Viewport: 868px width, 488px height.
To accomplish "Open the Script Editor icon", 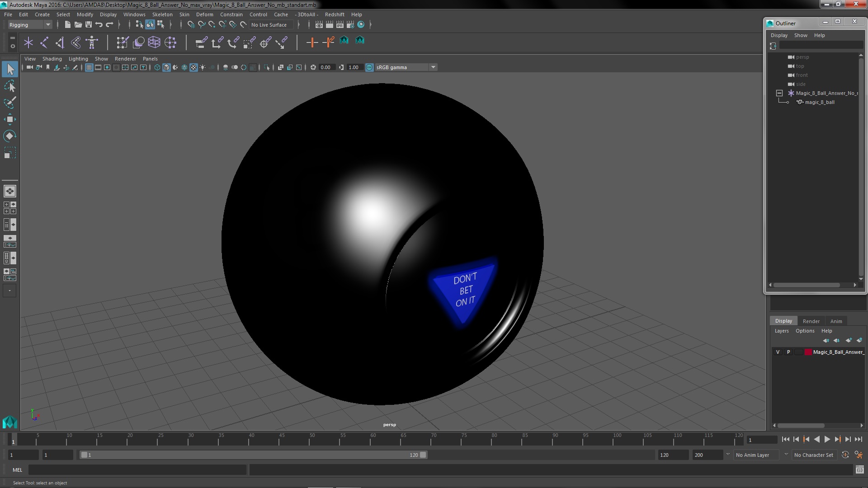I will coord(859,470).
